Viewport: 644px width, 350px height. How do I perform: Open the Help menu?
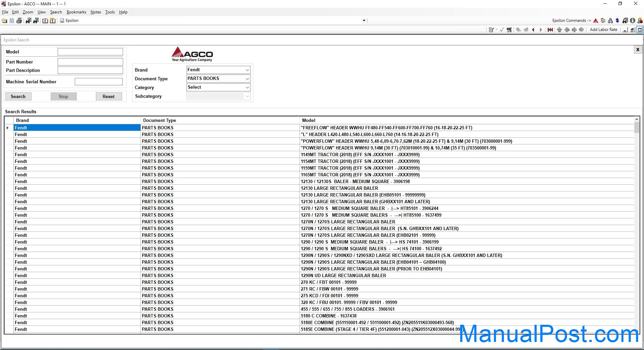pyautogui.click(x=123, y=12)
